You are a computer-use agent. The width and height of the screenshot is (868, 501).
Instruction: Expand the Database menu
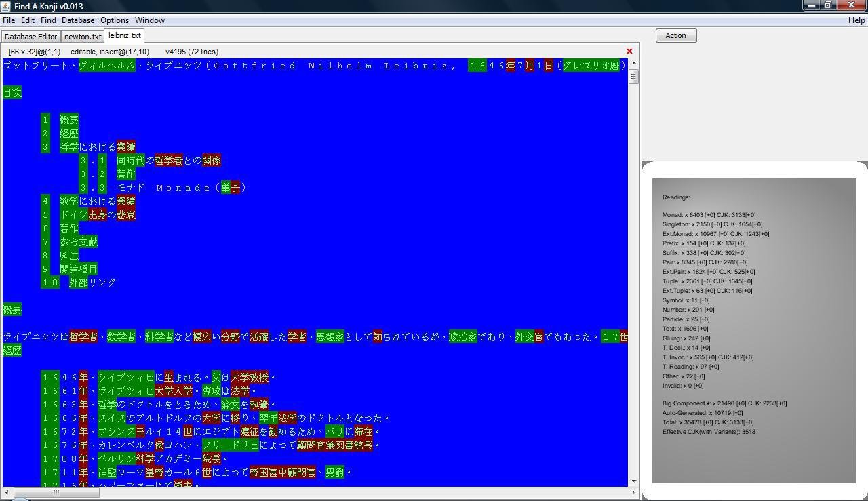click(x=78, y=20)
